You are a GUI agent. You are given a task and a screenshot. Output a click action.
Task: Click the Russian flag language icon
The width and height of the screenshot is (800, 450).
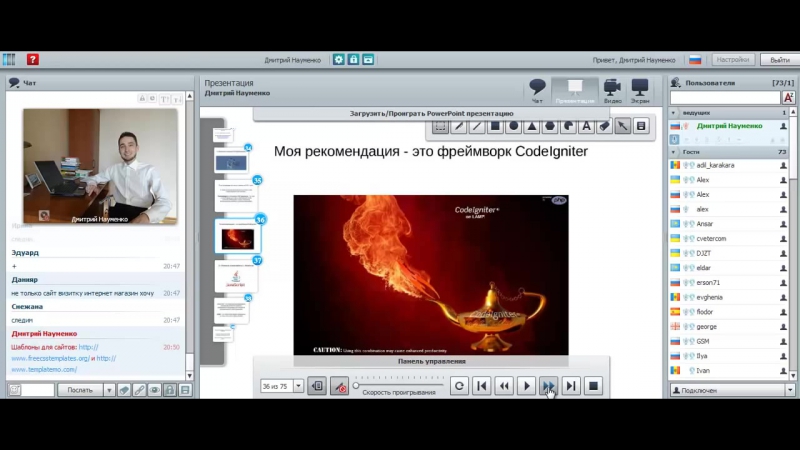point(695,60)
